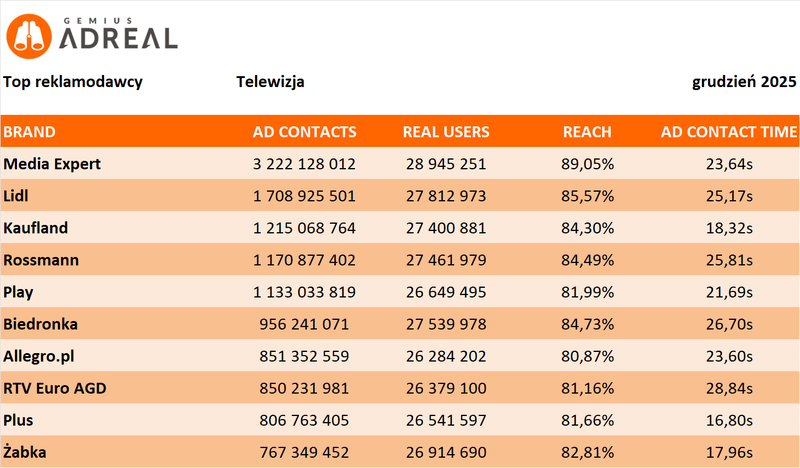
Task: Click the REAL USERS column header
Action: (446, 132)
